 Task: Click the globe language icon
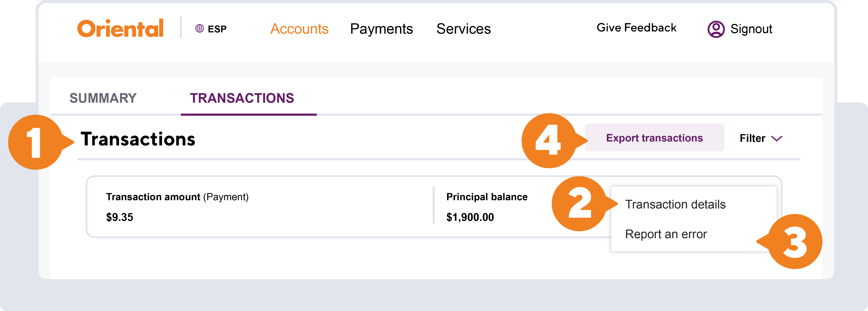(x=199, y=29)
